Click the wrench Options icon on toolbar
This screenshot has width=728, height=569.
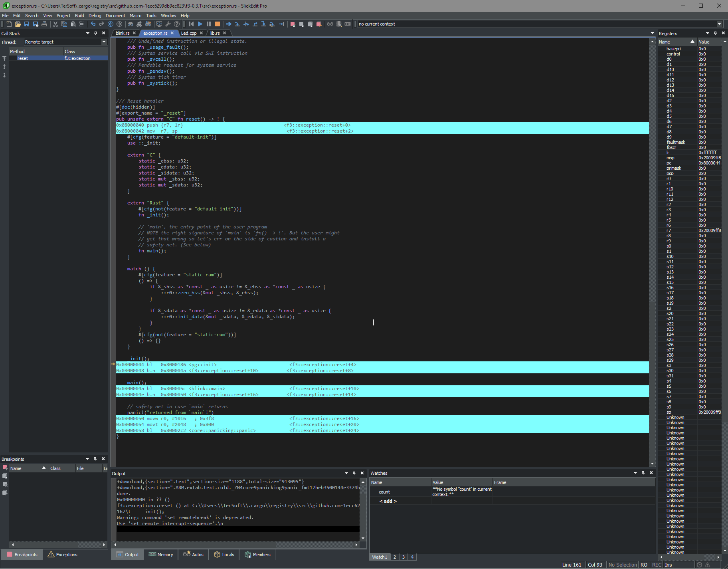(x=168, y=24)
